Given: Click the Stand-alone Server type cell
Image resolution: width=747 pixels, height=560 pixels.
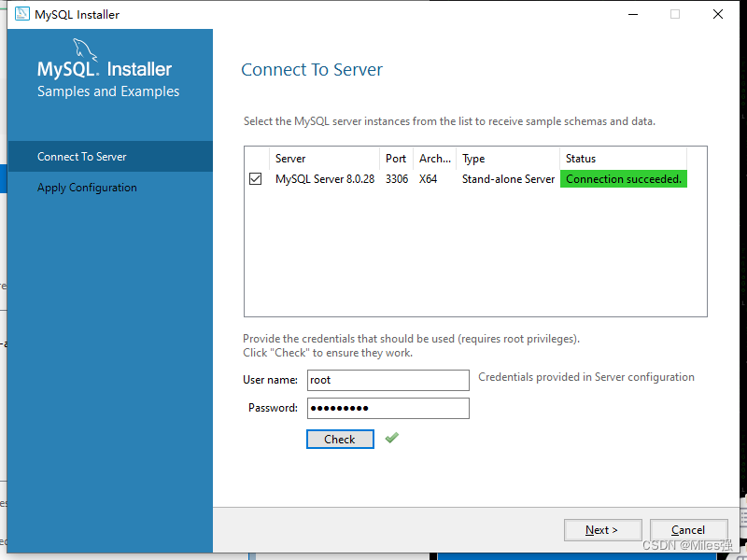Looking at the screenshot, I should click(x=508, y=179).
